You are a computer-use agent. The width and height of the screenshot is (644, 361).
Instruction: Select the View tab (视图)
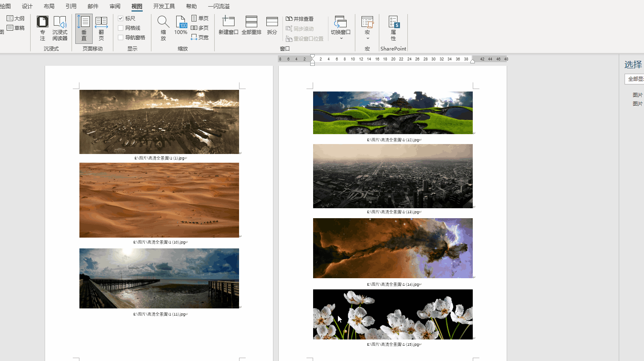(x=137, y=6)
